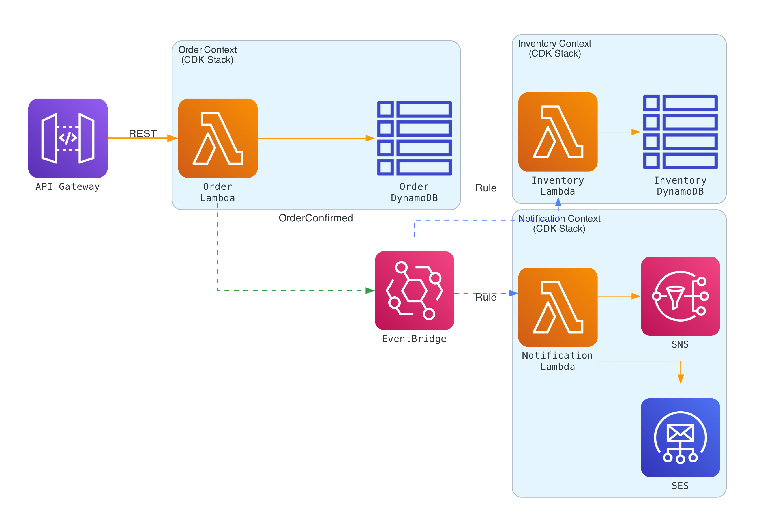Click the Inventory DynamoDB table icon
Screen dimensions: 761x532
pyautogui.click(x=680, y=132)
